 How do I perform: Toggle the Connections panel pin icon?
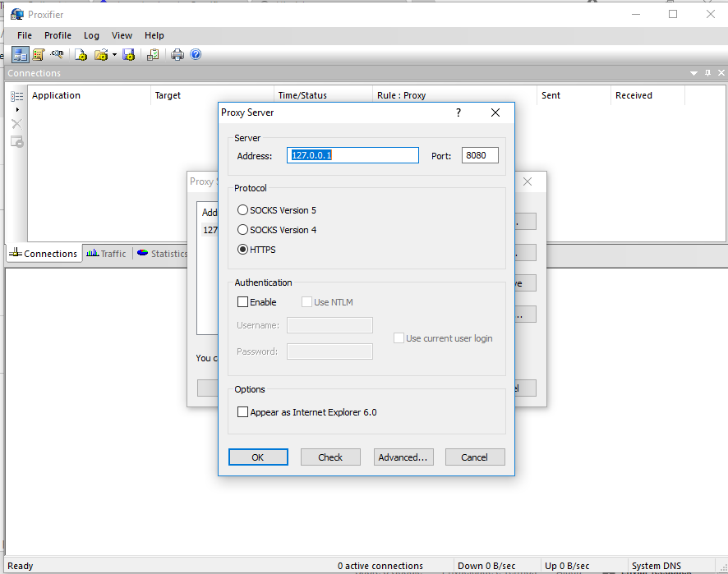707,73
